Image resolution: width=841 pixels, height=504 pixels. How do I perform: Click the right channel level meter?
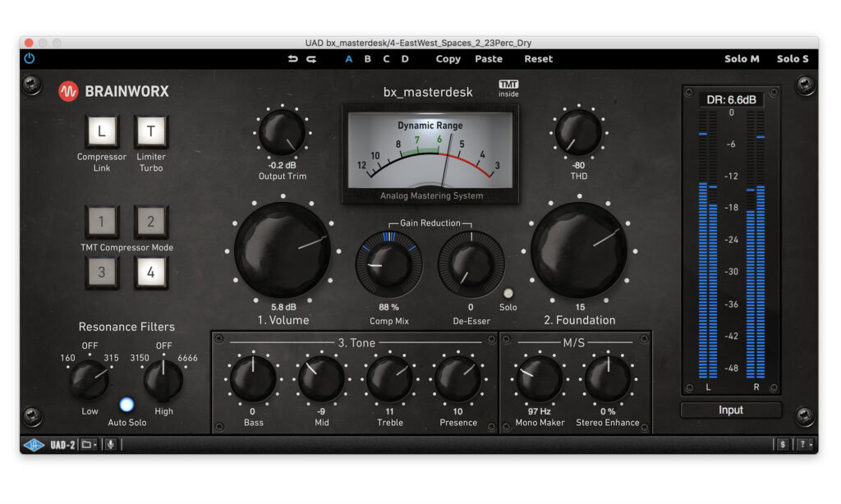tap(756, 245)
